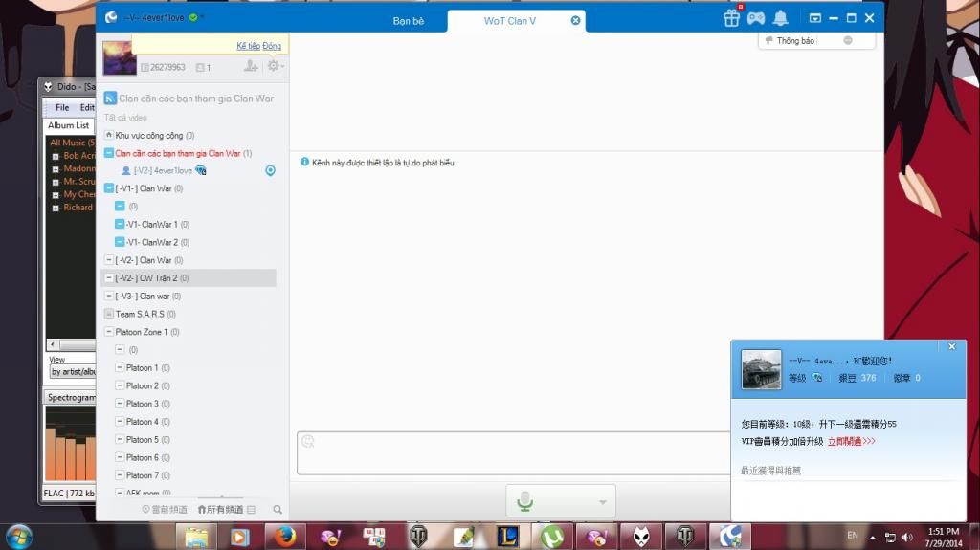Click inside the chat message input box

(x=514, y=453)
